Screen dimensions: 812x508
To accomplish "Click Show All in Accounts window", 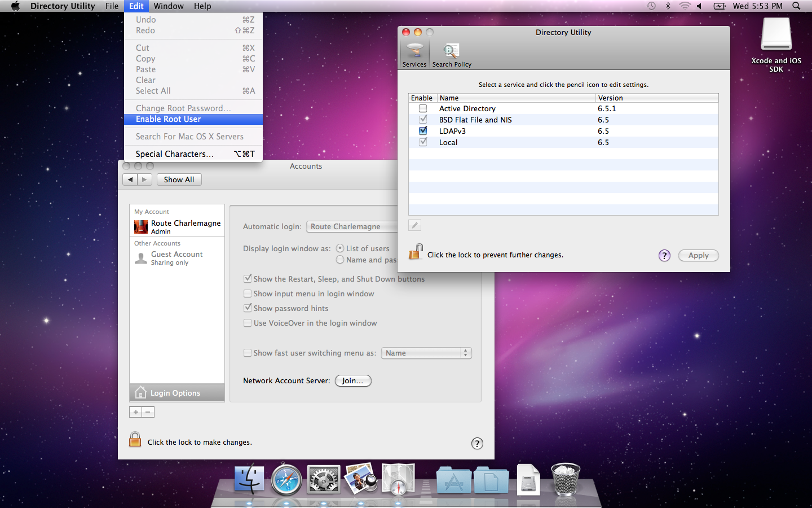I will [179, 179].
